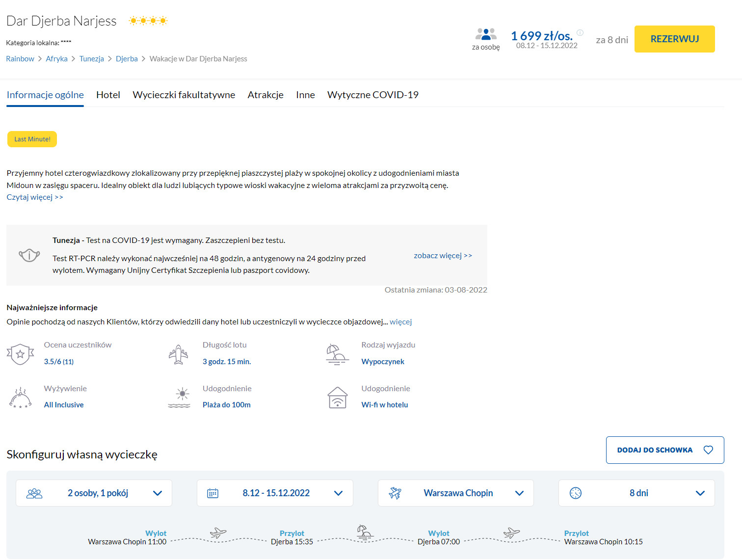Follow the Czytaj więcej link
Screen dimensions: 742x560
point(35,197)
